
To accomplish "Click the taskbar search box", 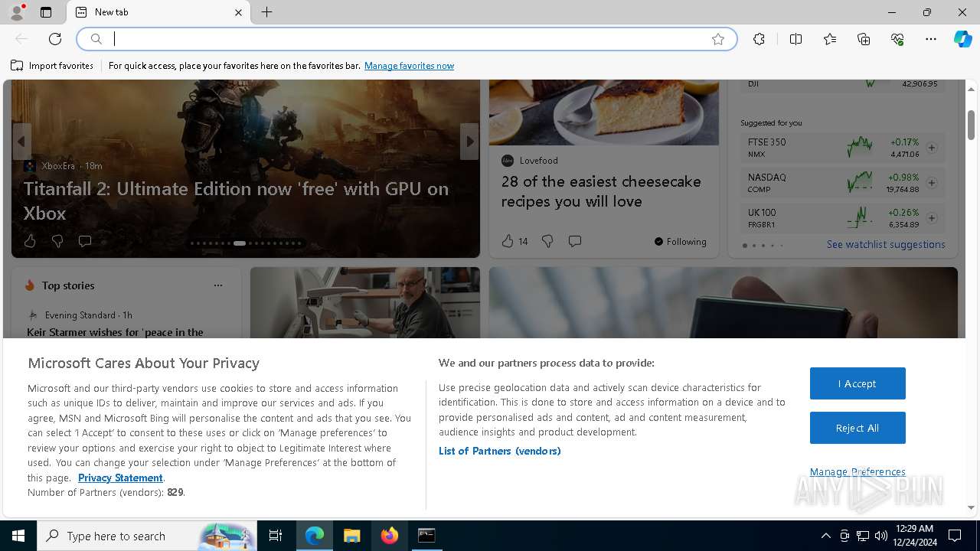I will click(x=147, y=536).
